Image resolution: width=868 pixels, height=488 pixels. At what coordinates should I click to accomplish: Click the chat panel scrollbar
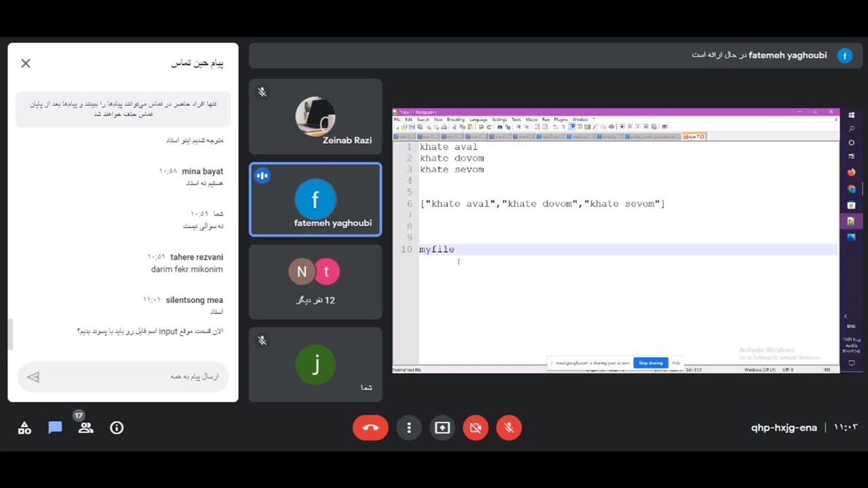click(10, 334)
